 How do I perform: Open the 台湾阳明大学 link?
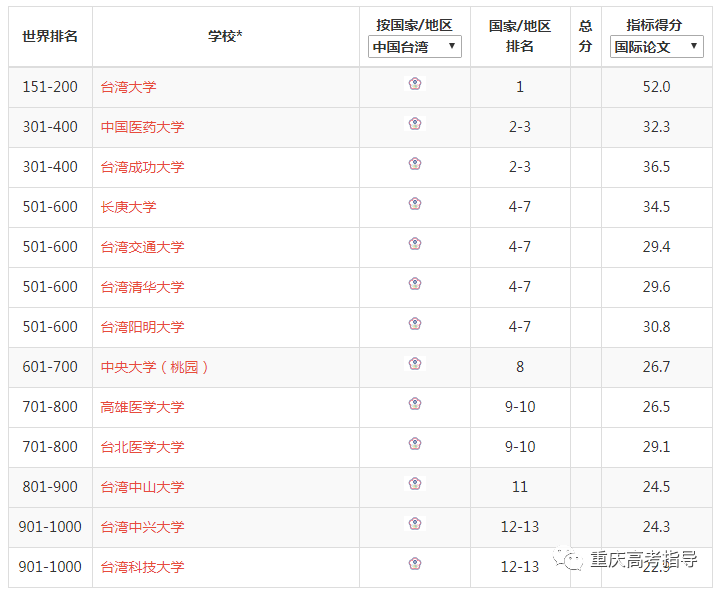pyautogui.click(x=142, y=328)
